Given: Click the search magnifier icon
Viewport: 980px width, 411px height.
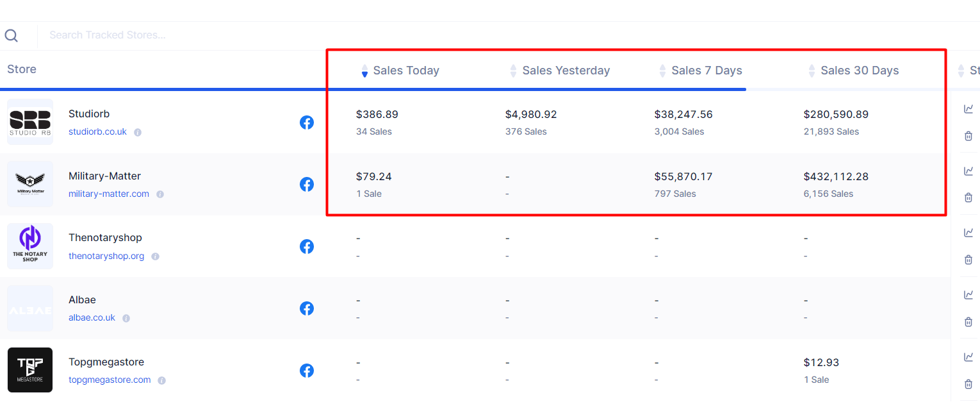Looking at the screenshot, I should pyautogui.click(x=11, y=35).
